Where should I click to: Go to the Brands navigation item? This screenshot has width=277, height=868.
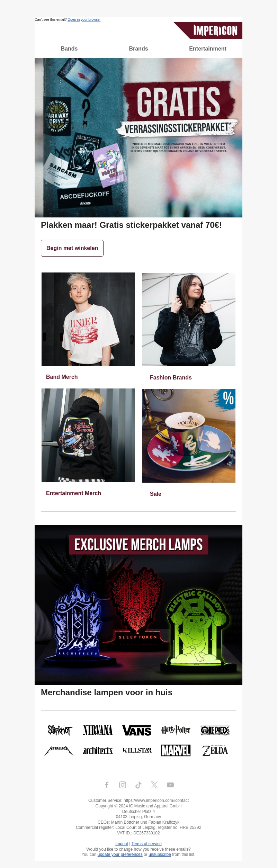coord(138,49)
